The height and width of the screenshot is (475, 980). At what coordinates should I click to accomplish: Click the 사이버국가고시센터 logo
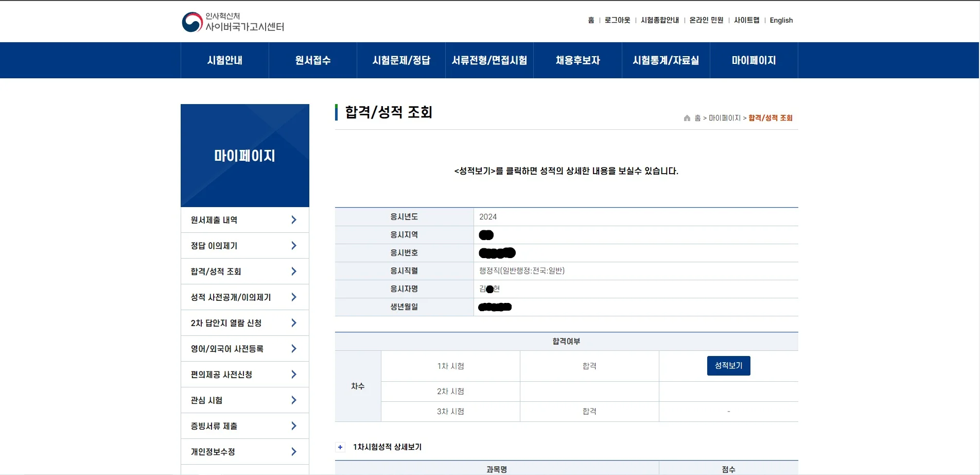click(x=233, y=22)
